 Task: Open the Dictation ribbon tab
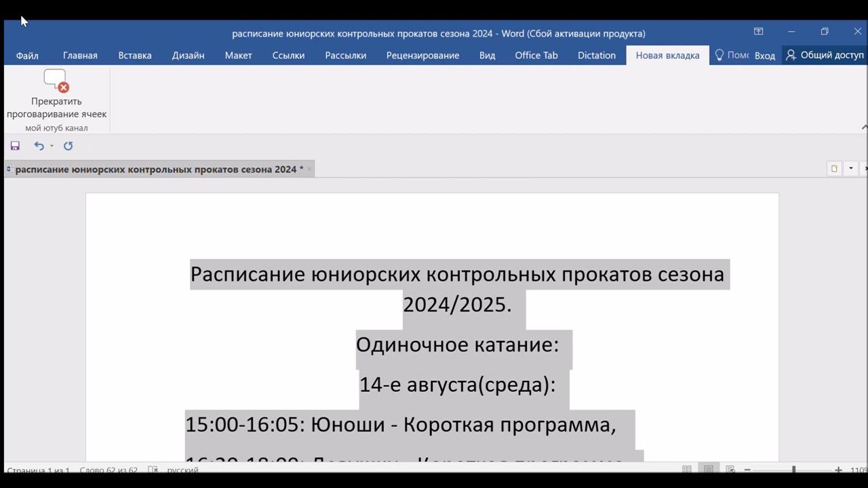click(596, 56)
